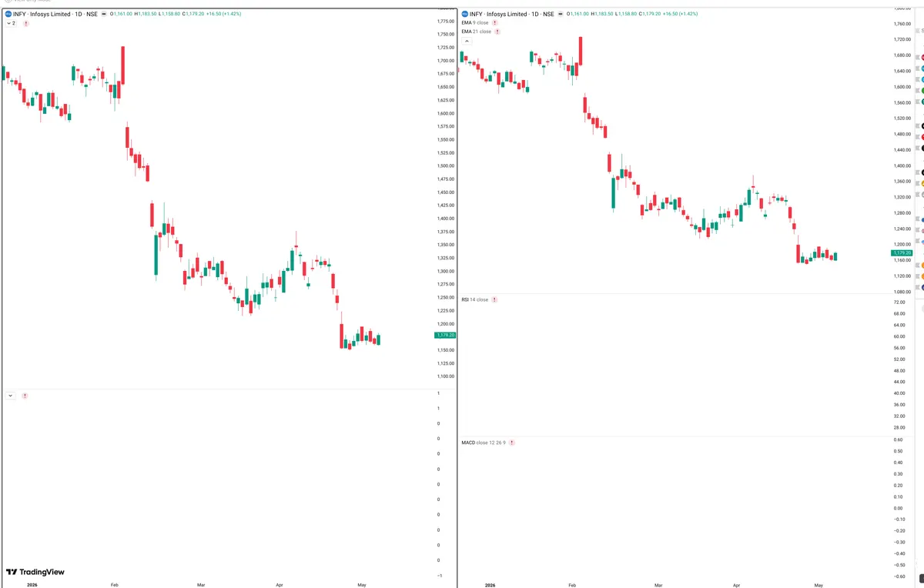This screenshot has height=588, width=924.
Task: Click the May label on right chart time axis
Action: point(819,585)
